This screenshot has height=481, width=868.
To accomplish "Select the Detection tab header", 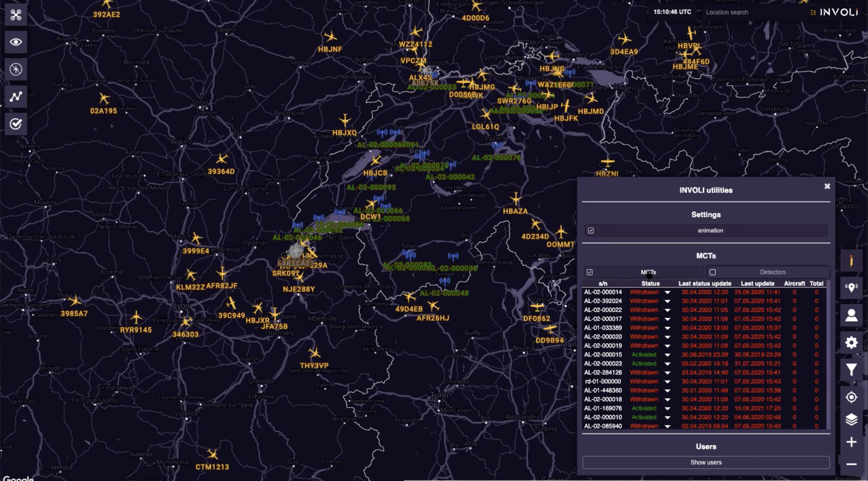I will pyautogui.click(x=772, y=272).
